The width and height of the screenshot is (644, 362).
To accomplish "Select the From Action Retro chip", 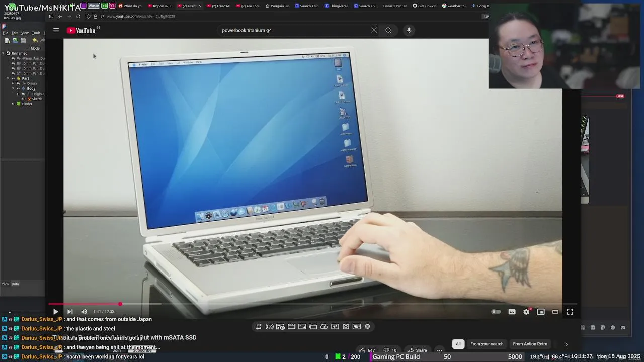I will tap(530, 344).
